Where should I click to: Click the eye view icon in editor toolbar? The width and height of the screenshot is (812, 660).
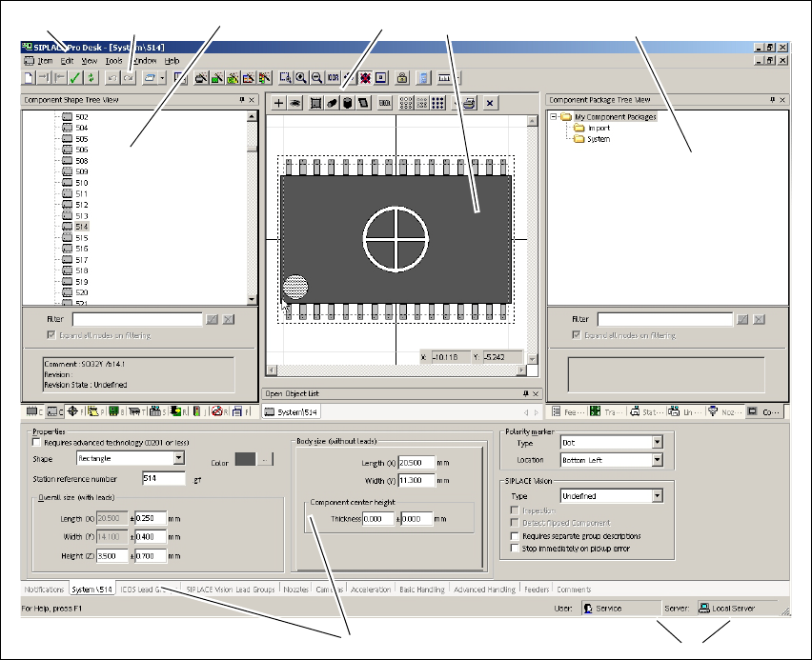(295, 103)
